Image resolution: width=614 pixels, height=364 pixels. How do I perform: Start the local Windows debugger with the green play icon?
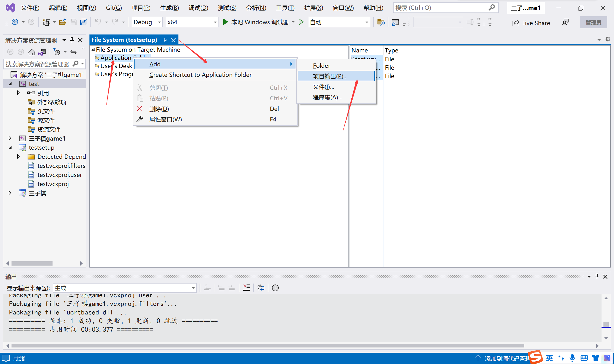225,22
